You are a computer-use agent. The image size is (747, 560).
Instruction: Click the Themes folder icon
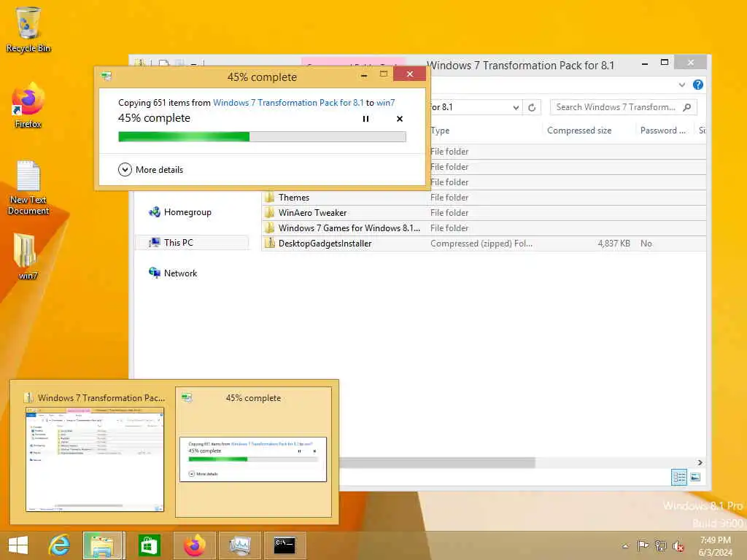click(x=270, y=198)
